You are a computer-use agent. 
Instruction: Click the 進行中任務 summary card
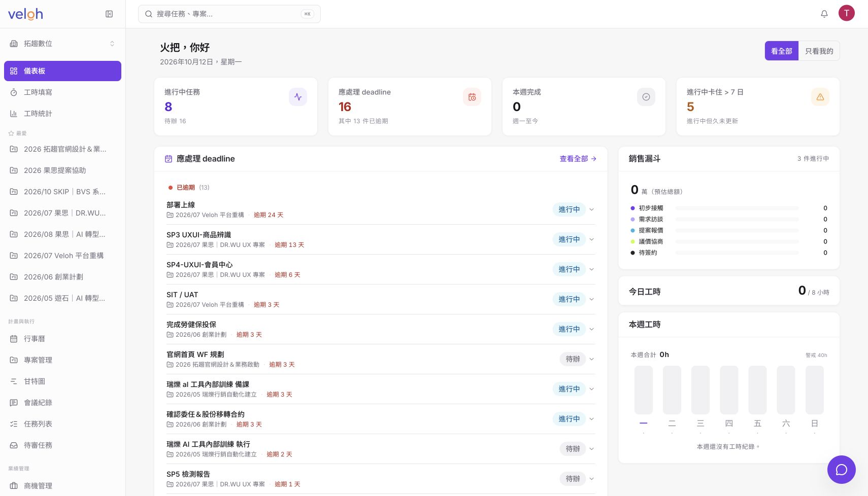tap(236, 107)
